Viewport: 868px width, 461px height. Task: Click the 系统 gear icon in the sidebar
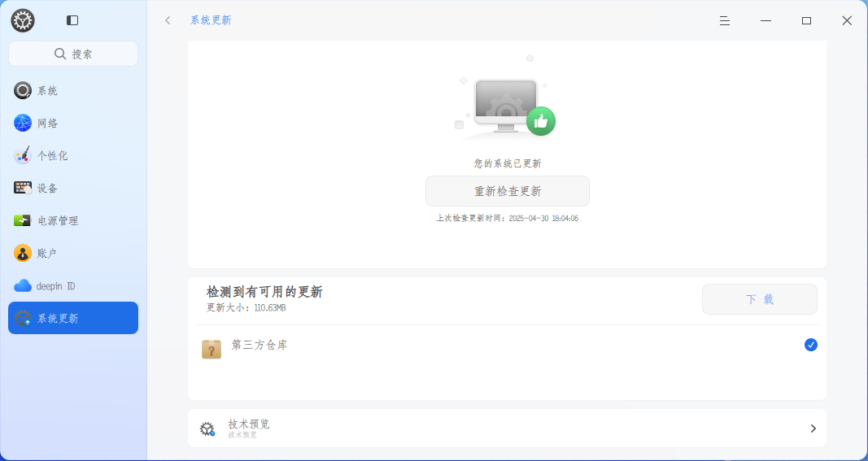pos(23,90)
